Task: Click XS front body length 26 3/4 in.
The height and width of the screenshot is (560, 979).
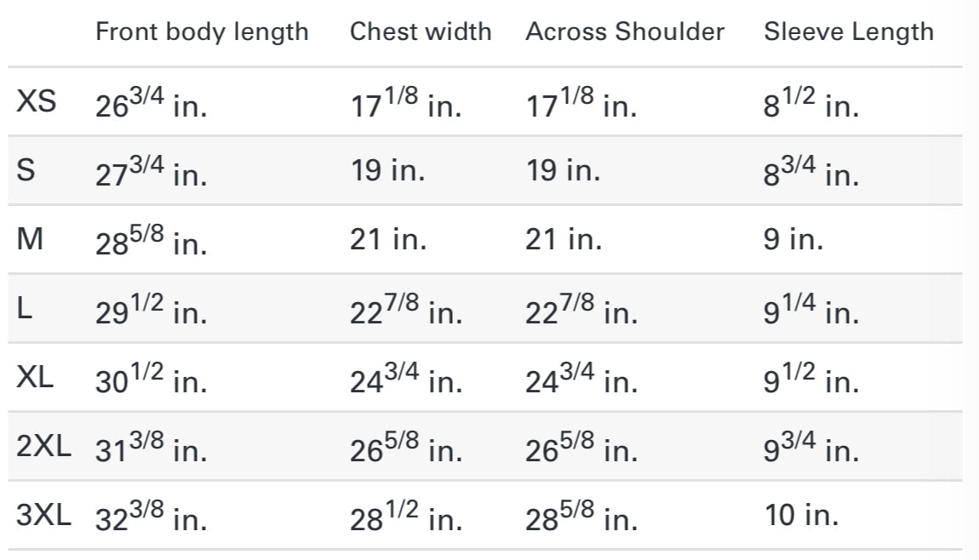Action: click(x=151, y=102)
